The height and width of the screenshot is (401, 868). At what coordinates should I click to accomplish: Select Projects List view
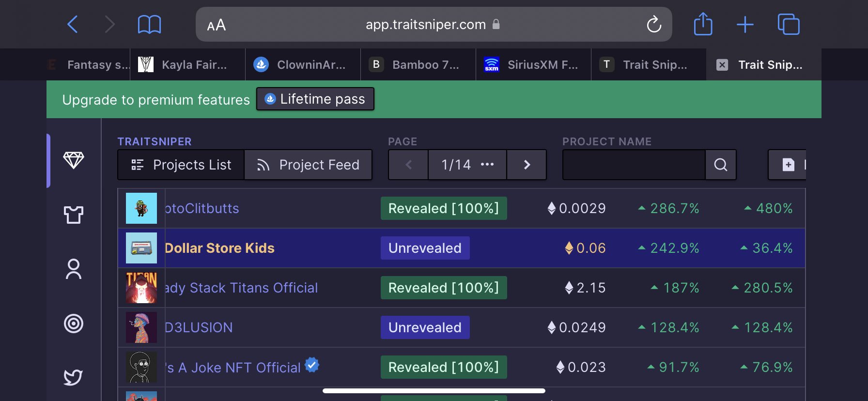tap(181, 165)
